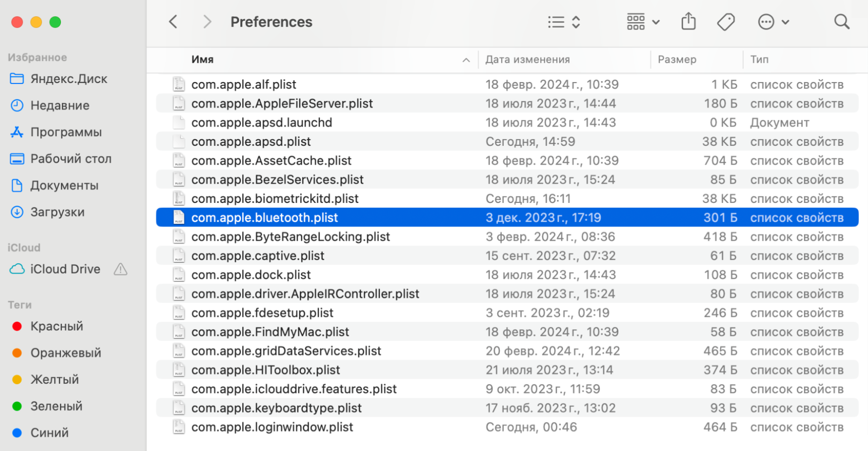Open Загрузки in the sidebar
Screen dimensions: 868x451
[x=58, y=212]
